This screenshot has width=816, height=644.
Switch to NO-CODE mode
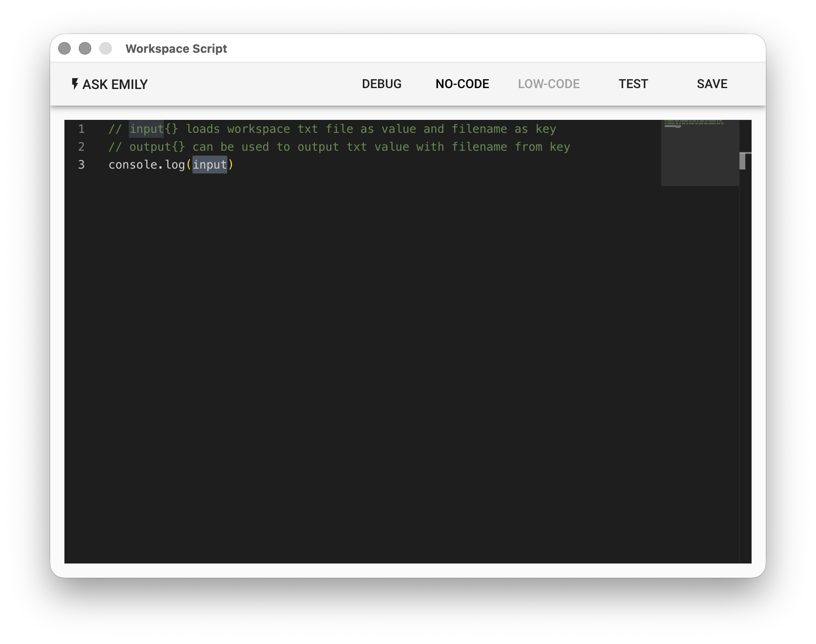(462, 84)
